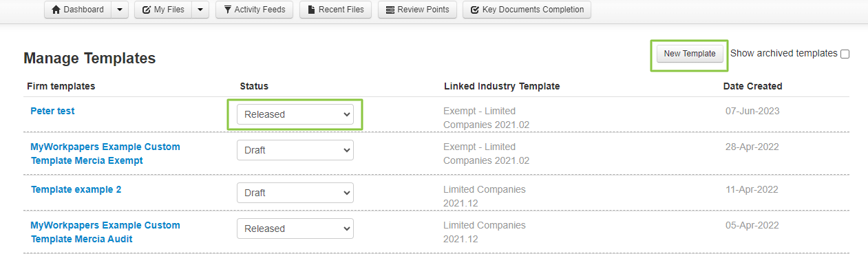868x254 pixels.
Task: Click the Key Documents Completion check icon
Action: point(475,10)
